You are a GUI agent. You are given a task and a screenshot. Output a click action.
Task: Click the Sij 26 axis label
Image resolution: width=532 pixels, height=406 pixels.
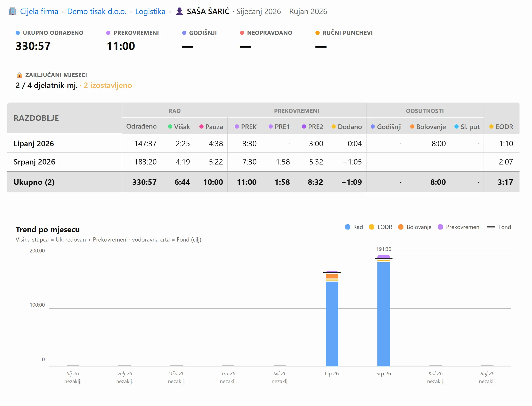pyautogui.click(x=73, y=373)
